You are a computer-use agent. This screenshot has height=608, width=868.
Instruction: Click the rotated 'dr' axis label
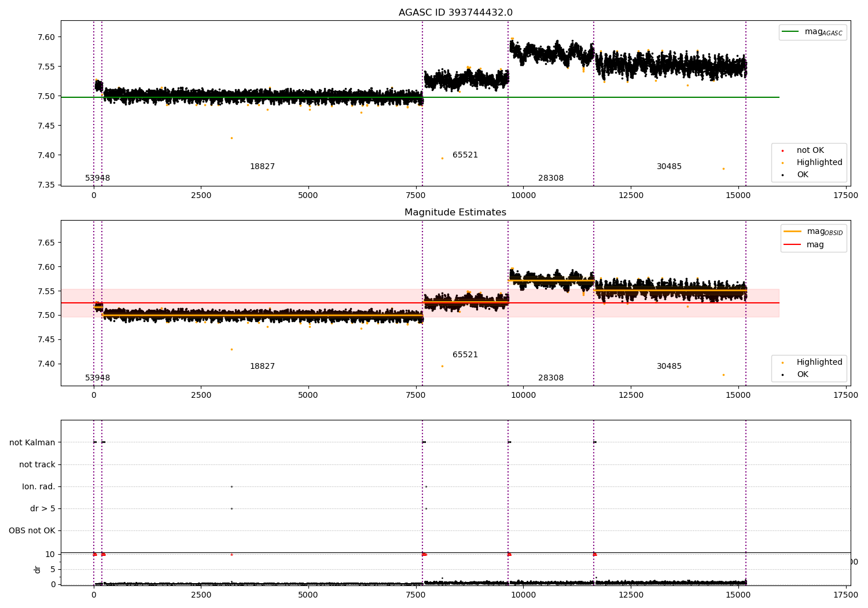38,569
